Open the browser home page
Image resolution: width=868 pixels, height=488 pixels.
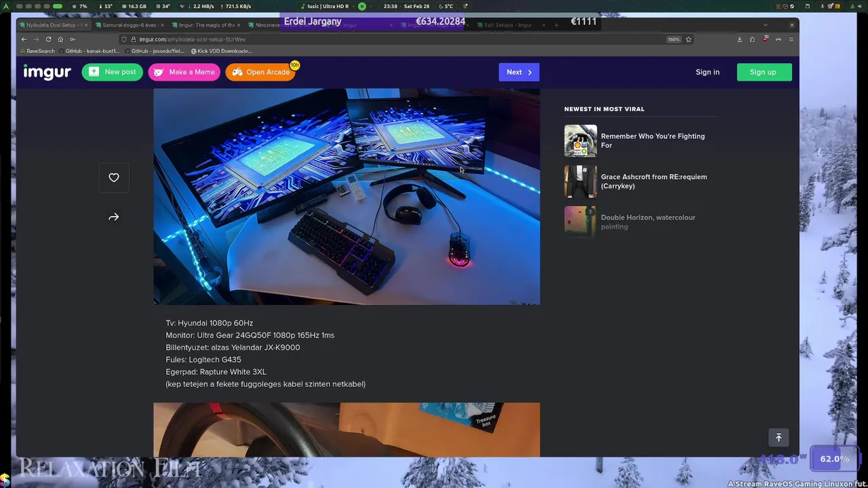click(60, 39)
